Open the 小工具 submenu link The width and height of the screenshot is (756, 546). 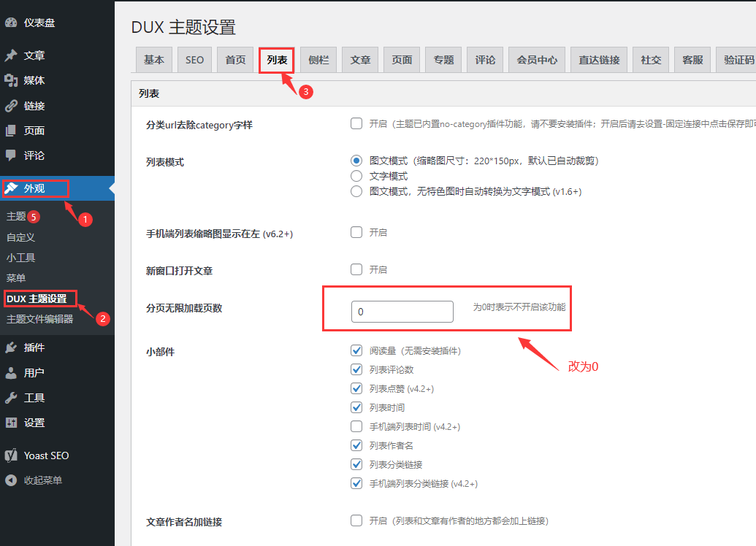20,258
